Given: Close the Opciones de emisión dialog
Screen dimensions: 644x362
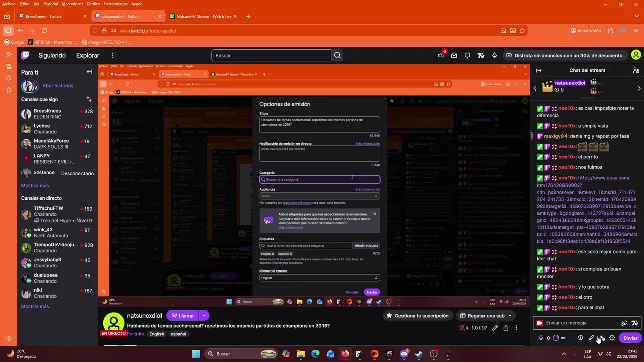Looking at the screenshot, I should pyautogui.click(x=392, y=101).
